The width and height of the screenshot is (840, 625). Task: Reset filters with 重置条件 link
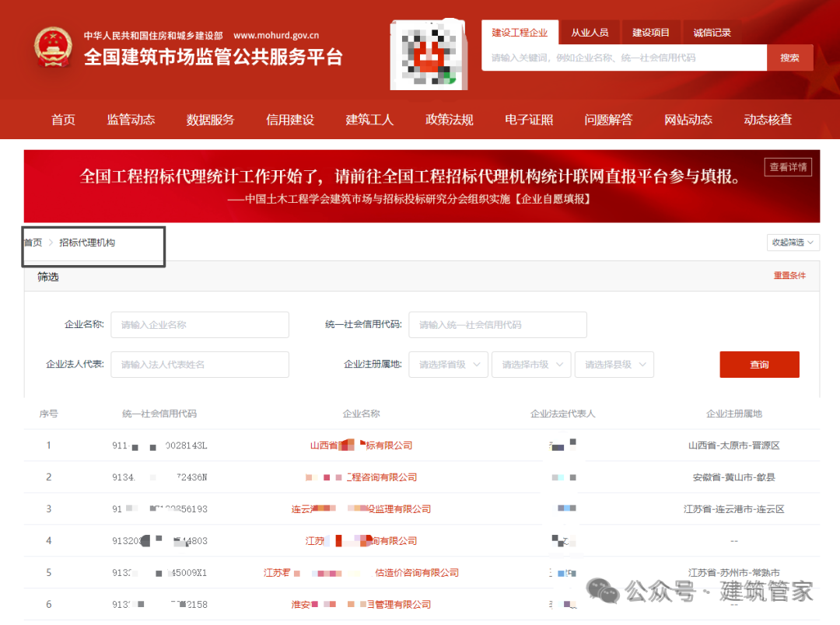point(789,275)
